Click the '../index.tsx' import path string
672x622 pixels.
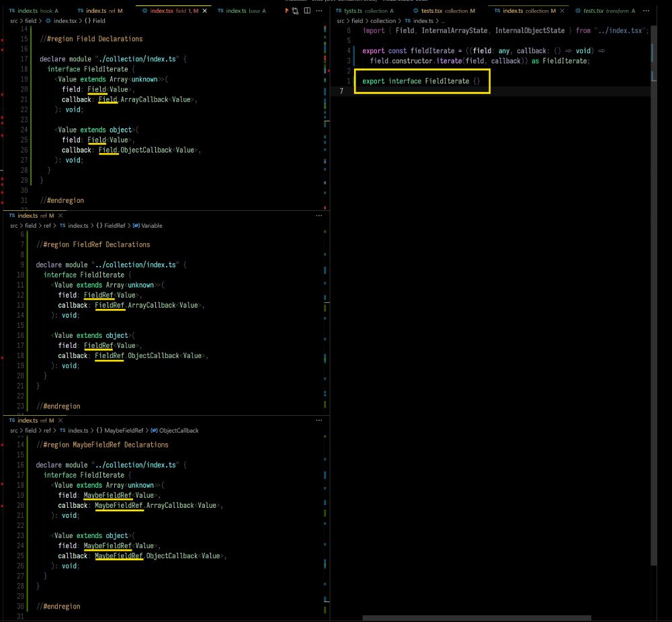click(x=620, y=30)
